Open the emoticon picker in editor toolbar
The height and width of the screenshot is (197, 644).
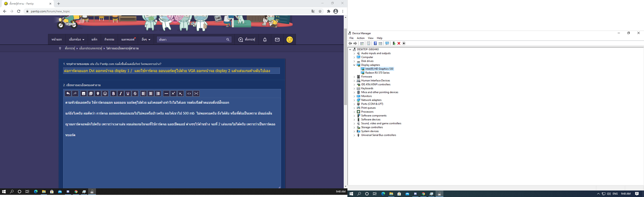[105, 93]
